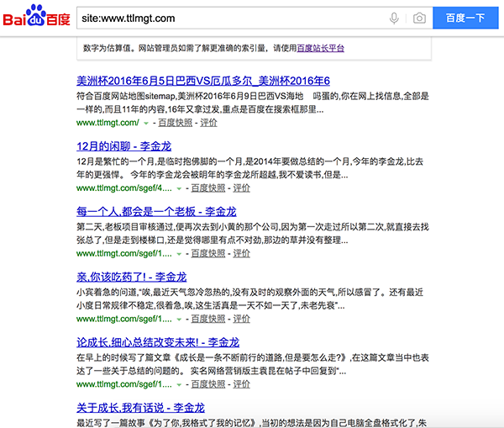Screen dimensions: 504x428
Task: Open 百度快照 for 亲,你该吃药了 result
Action: 208,319
